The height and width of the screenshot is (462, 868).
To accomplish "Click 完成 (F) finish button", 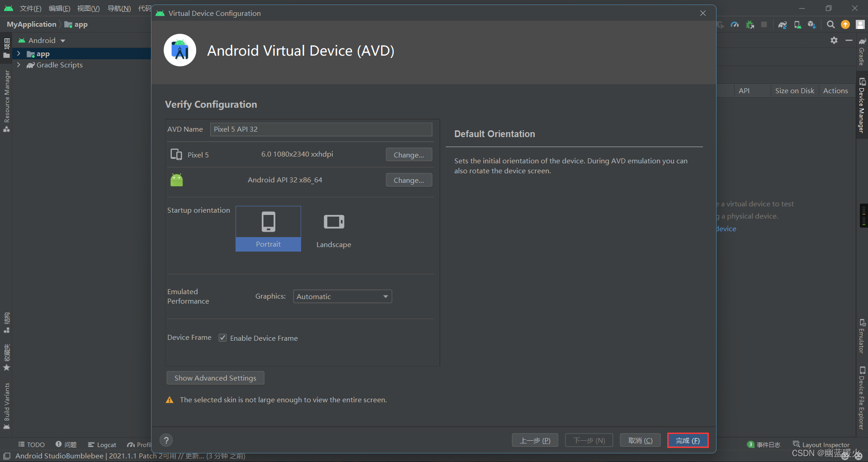I will [688, 440].
